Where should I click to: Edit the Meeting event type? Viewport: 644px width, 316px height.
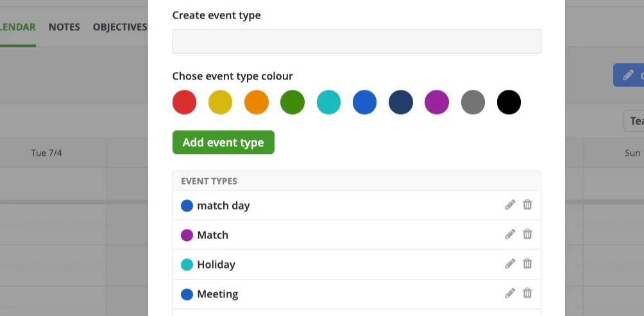point(510,294)
